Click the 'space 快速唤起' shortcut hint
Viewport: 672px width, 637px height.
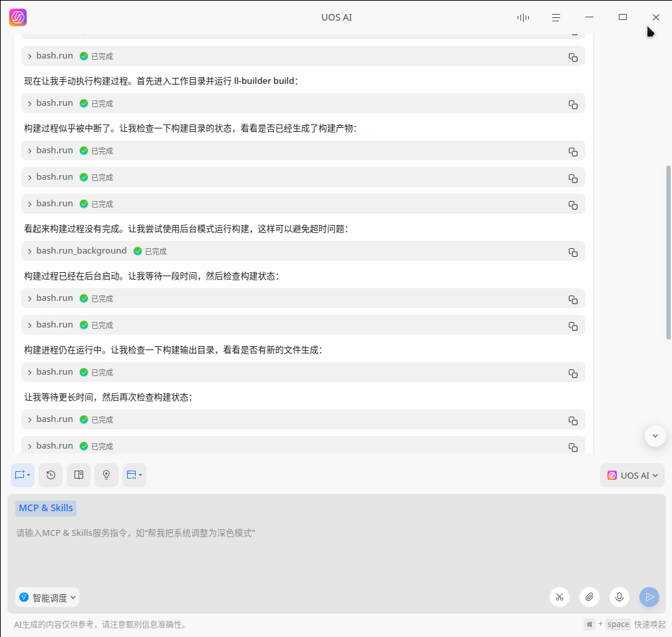pos(636,624)
